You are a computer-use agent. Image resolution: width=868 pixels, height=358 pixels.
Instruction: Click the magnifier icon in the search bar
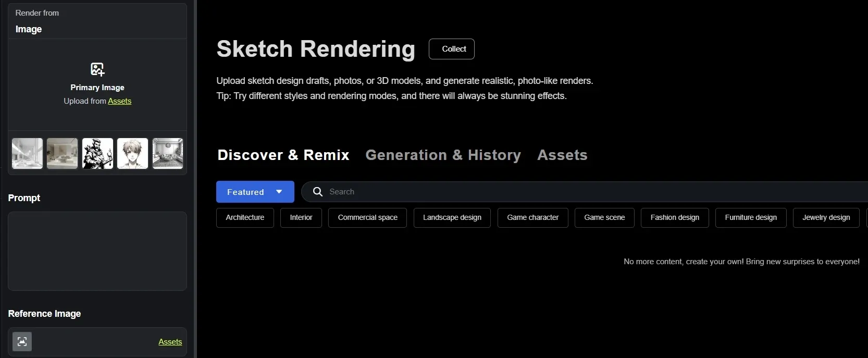pyautogui.click(x=318, y=192)
